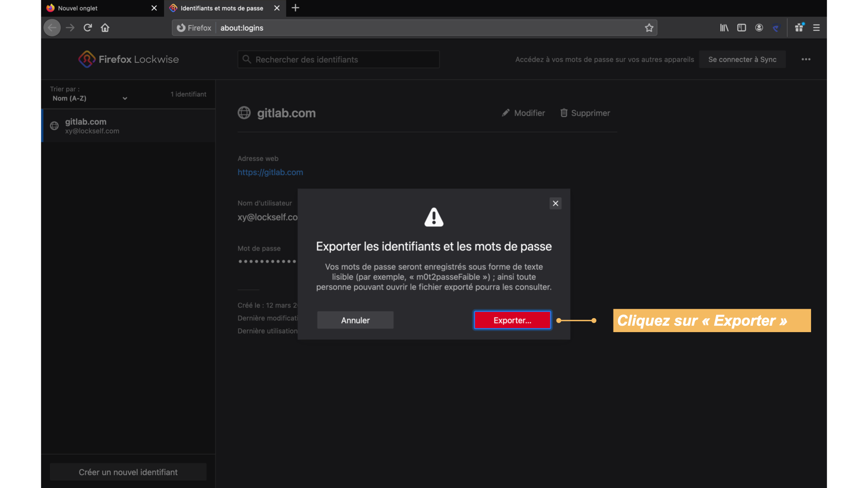The height and width of the screenshot is (488, 868).
Task: Click the xy@lockself.co username value
Action: (268, 217)
